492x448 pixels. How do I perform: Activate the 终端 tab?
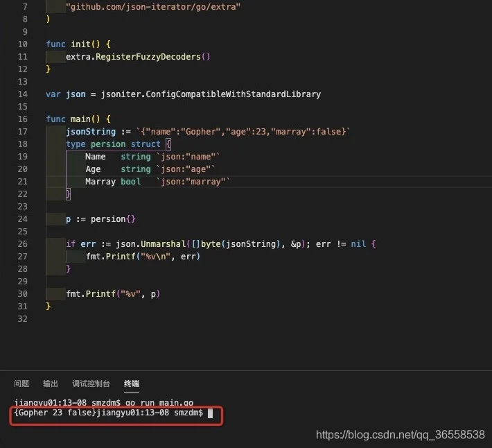[132, 384]
